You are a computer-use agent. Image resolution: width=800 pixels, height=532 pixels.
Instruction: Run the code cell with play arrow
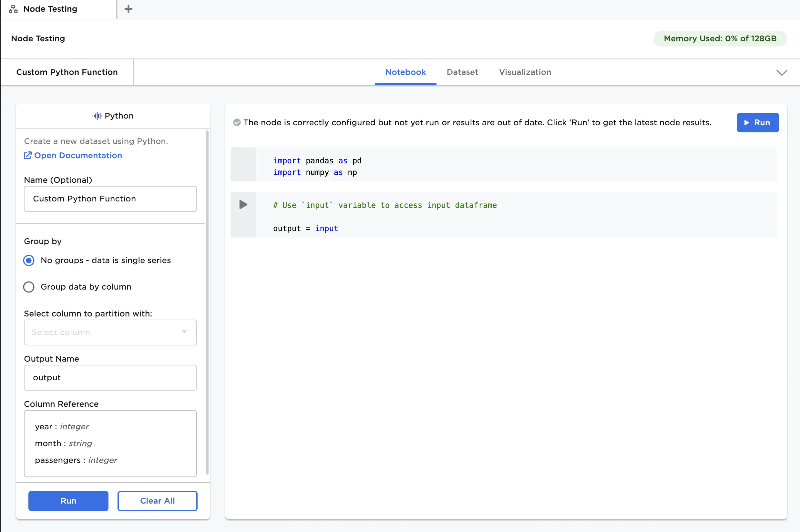point(243,205)
